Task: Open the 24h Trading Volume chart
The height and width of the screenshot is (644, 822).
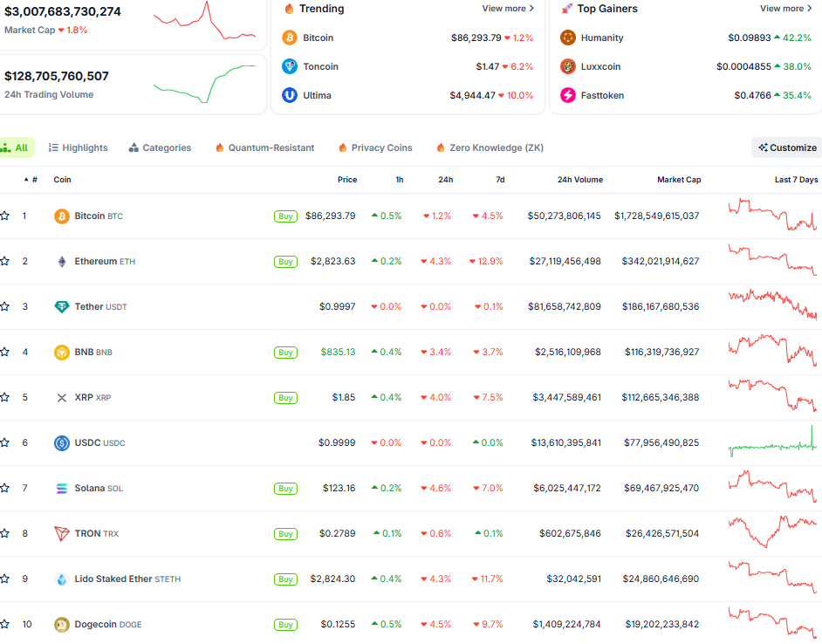Action: coord(205,84)
